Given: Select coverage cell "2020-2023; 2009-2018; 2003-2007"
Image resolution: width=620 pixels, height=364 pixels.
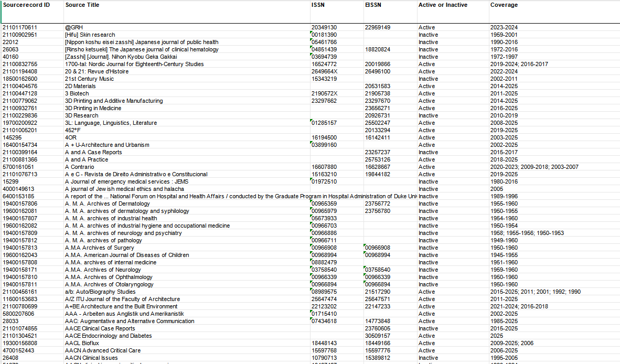Looking at the screenshot, I should pos(534,167).
